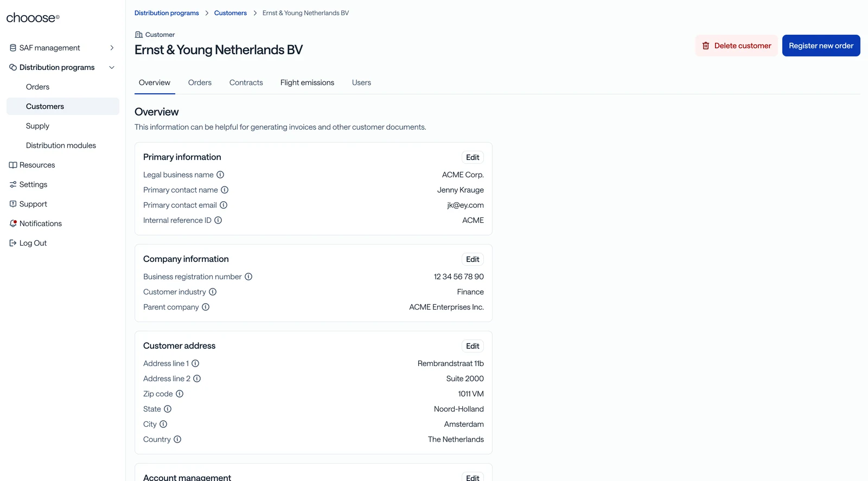Screen dimensions: 868x481
Task: Click the info icon beside State
Action: click(168, 409)
